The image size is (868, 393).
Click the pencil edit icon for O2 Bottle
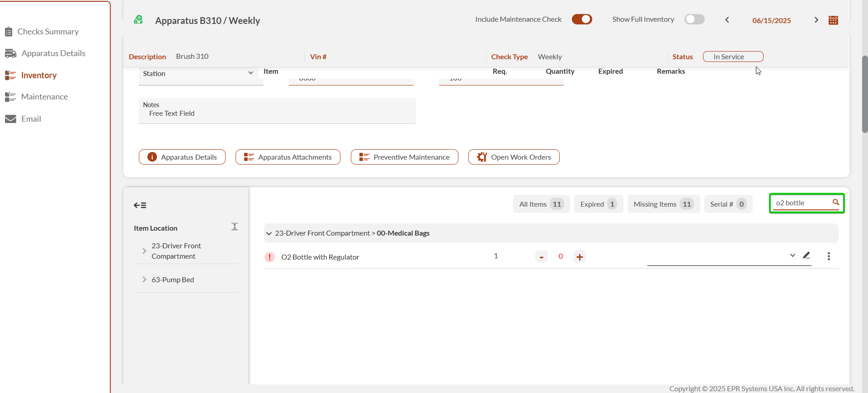(806, 256)
